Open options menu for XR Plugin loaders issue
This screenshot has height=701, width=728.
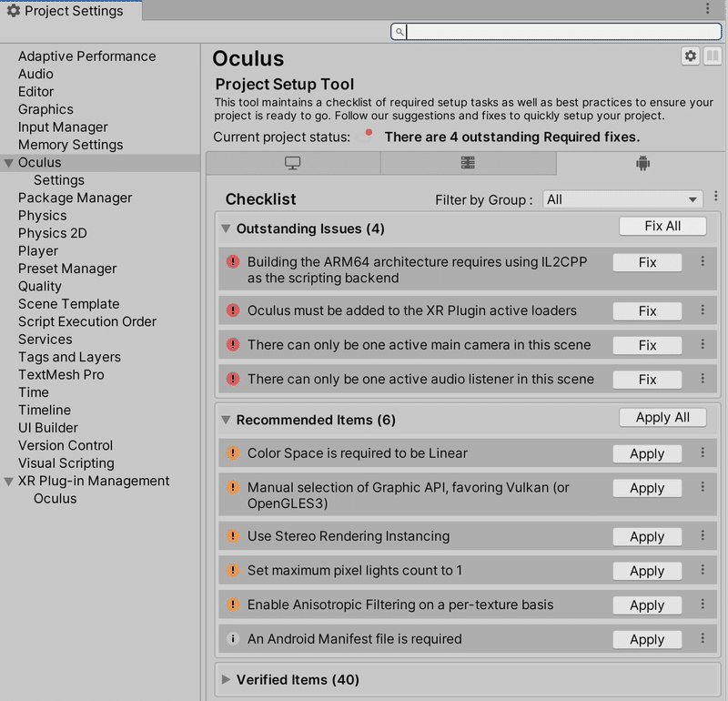pyautogui.click(x=703, y=310)
